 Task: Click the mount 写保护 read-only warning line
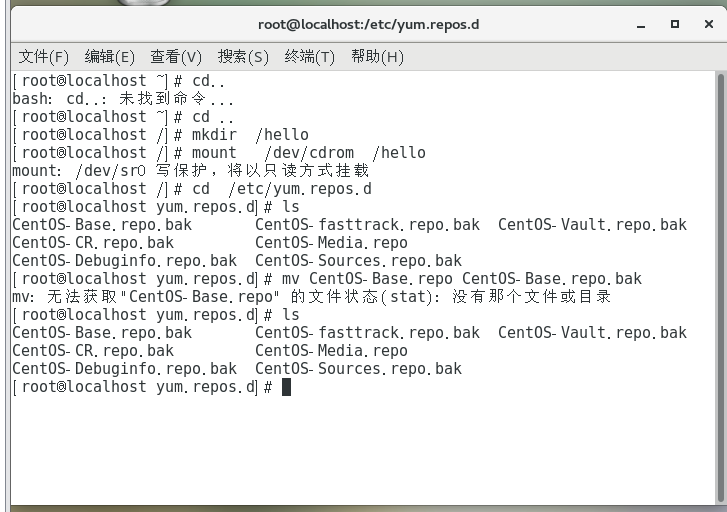[190, 171]
